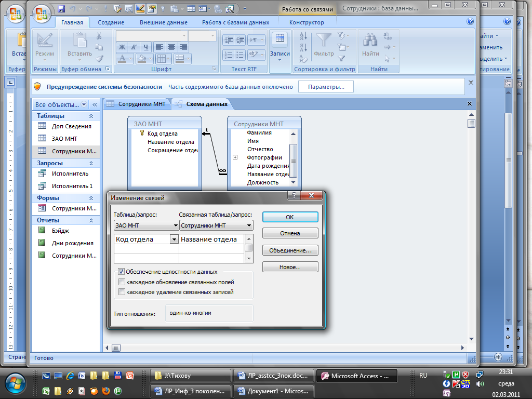The image size is (532, 399).
Task: Open the Связанная таблица Сотрудники МНТ dropdown
Action: pos(249,225)
